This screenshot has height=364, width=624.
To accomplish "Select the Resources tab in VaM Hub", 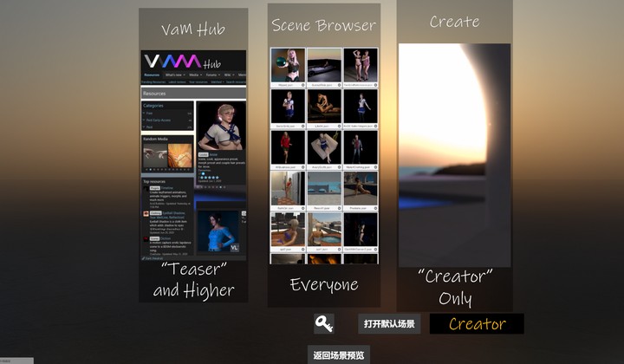I will pyautogui.click(x=152, y=75).
